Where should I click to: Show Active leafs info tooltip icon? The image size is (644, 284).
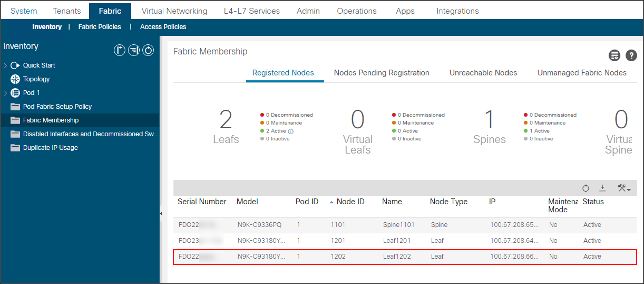click(x=291, y=131)
